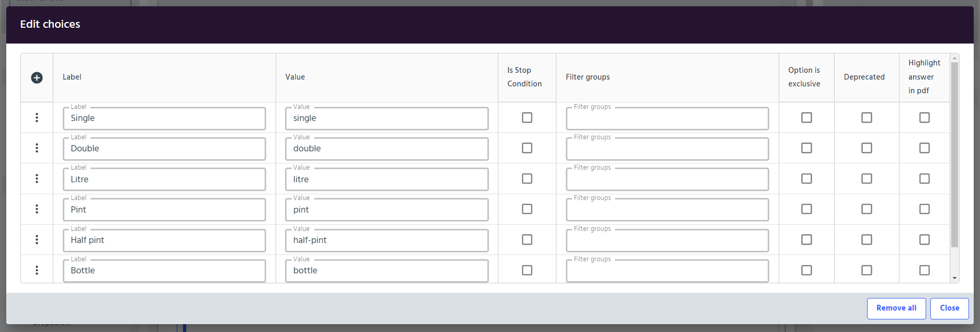This screenshot has height=332, width=980.
Task: Edit the Value field containing single
Action: point(387,118)
